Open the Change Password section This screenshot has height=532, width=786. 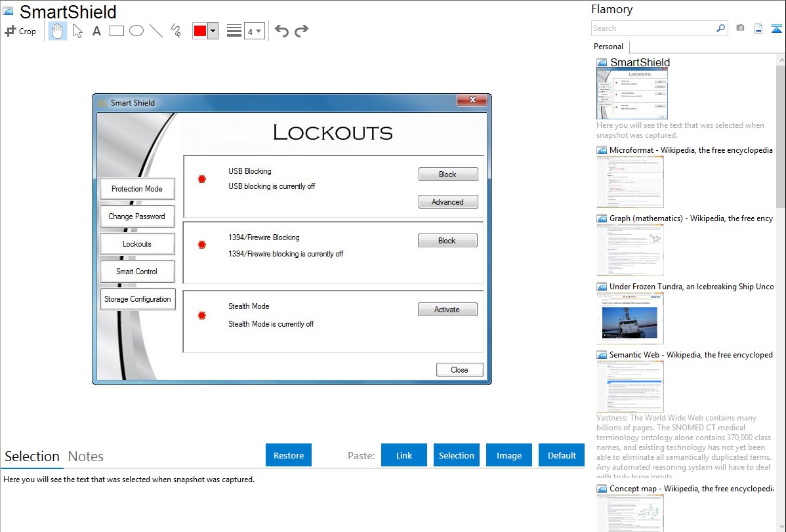point(137,216)
